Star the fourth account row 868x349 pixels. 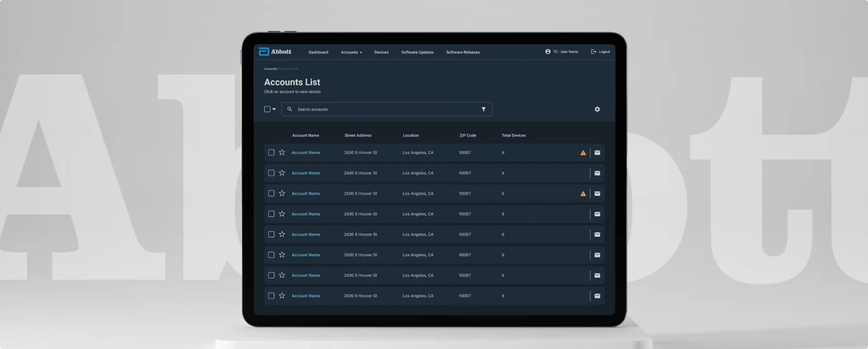tap(282, 214)
